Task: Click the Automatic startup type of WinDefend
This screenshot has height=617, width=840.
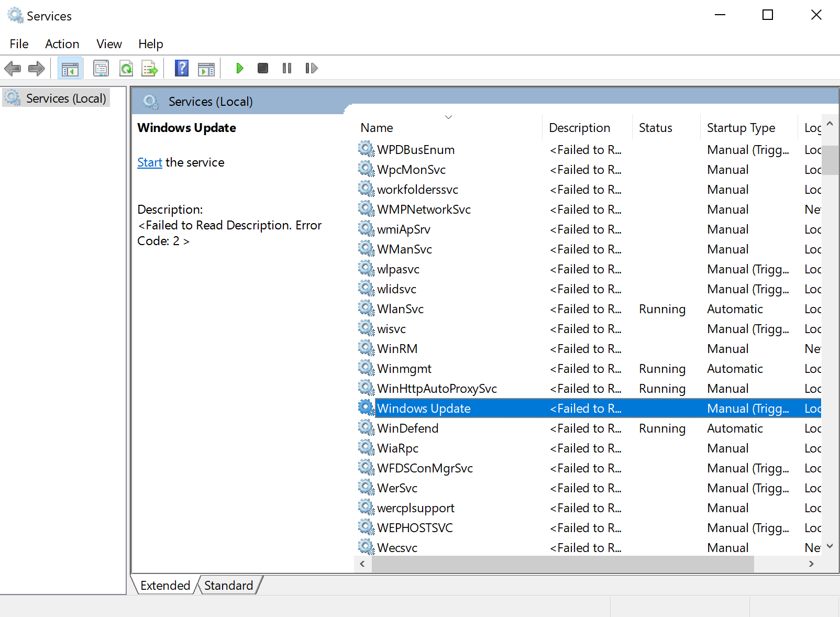Action: pyautogui.click(x=735, y=428)
